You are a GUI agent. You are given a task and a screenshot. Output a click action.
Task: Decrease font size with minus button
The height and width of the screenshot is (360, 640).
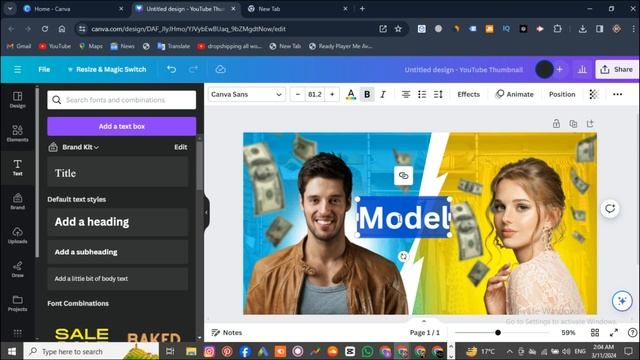[x=298, y=94]
